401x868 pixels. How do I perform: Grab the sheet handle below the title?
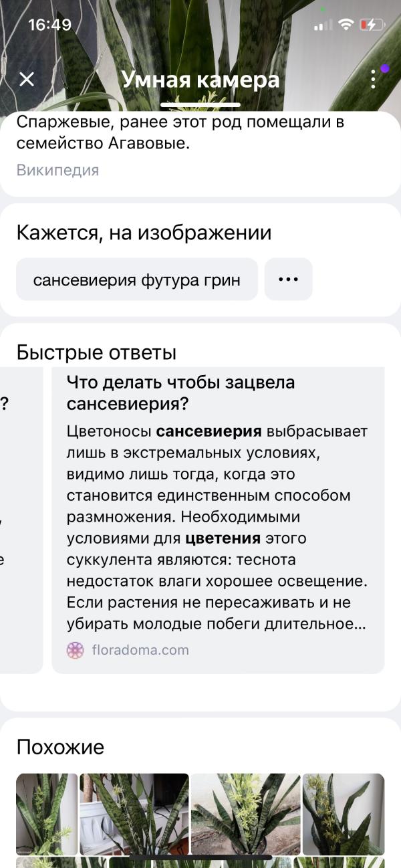pyautogui.click(x=200, y=106)
